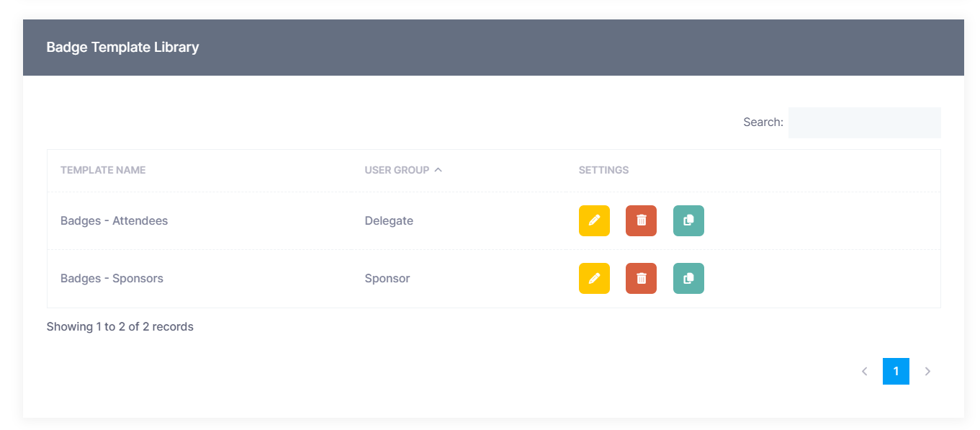Sort table by Template Name column
The image size is (980, 430).
pos(103,171)
